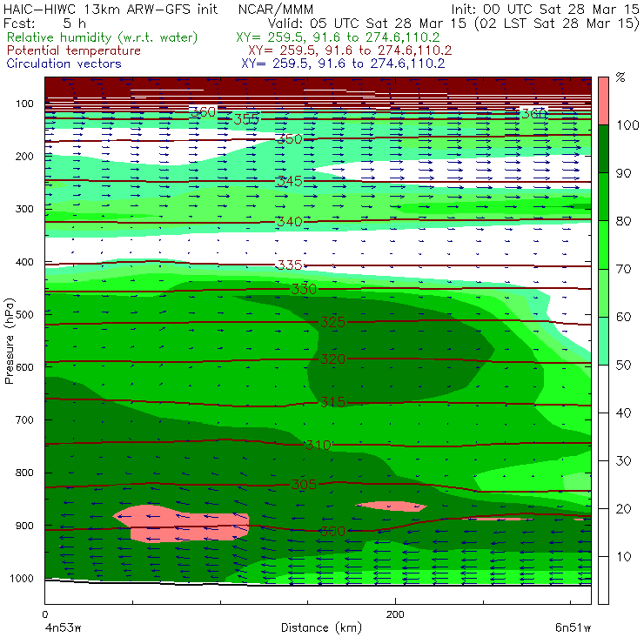The image size is (644, 644).
Task: Click the '400' pressure axis tick label
Action: pos(24,262)
